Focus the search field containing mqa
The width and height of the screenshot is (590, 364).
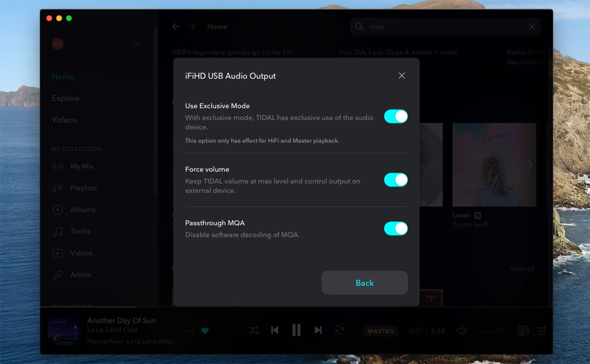coord(445,27)
